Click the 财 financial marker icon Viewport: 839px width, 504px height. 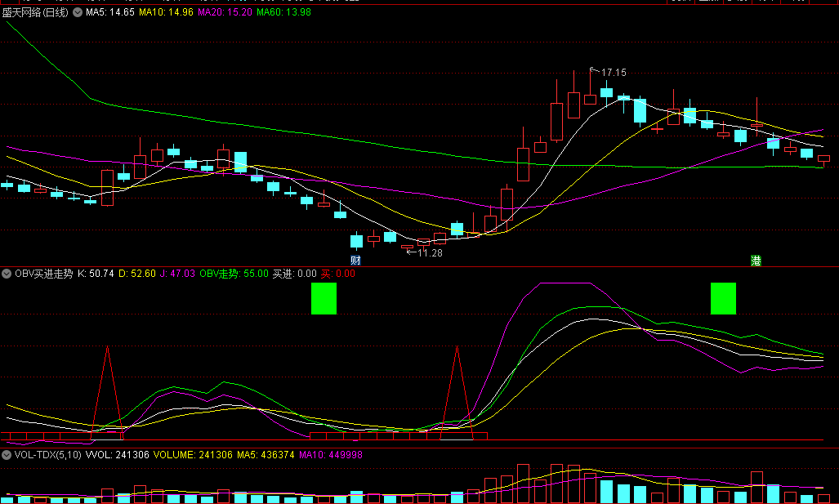click(356, 261)
